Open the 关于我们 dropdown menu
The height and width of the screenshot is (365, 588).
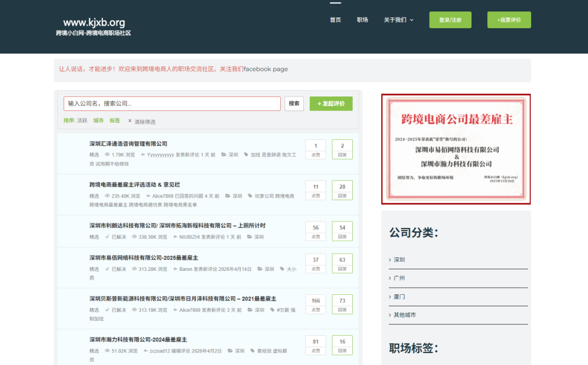pyautogui.click(x=396, y=20)
